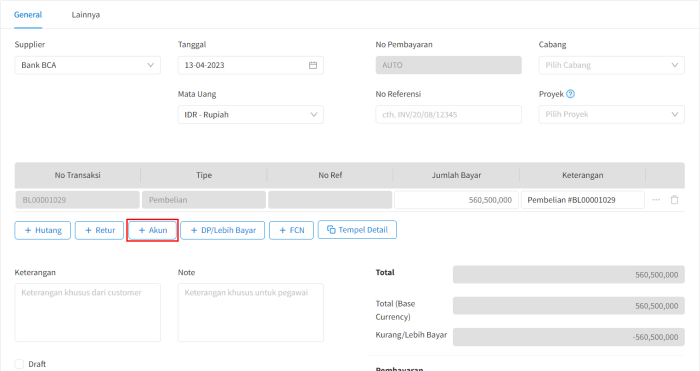700x371 pixels.
Task: Click the Note text area
Action: pyautogui.click(x=250, y=313)
